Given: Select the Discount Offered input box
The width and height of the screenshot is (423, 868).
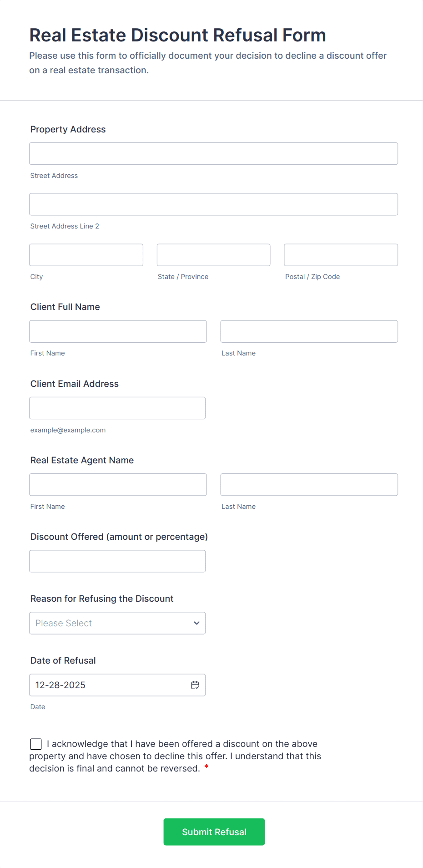Looking at the screenshot, I should (x=117, y=561).
